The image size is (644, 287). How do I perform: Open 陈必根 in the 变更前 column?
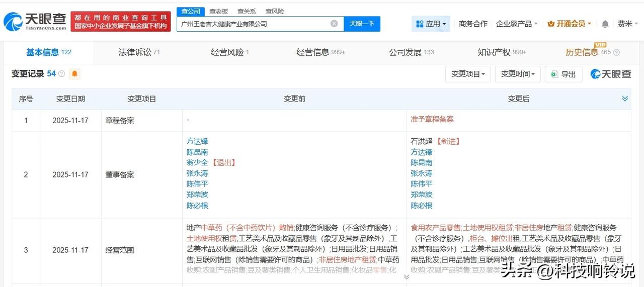pyautogui.click(x=197, y=206)
